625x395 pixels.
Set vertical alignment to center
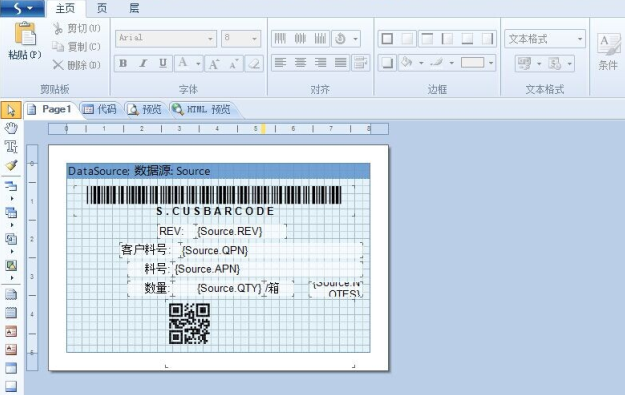(x=300, y=39)
